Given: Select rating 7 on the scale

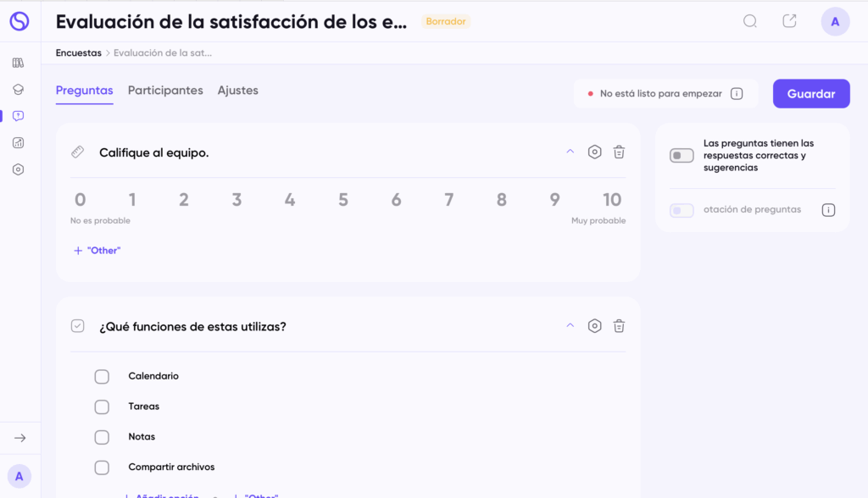Looking at the screenshot, I should 448,200.
